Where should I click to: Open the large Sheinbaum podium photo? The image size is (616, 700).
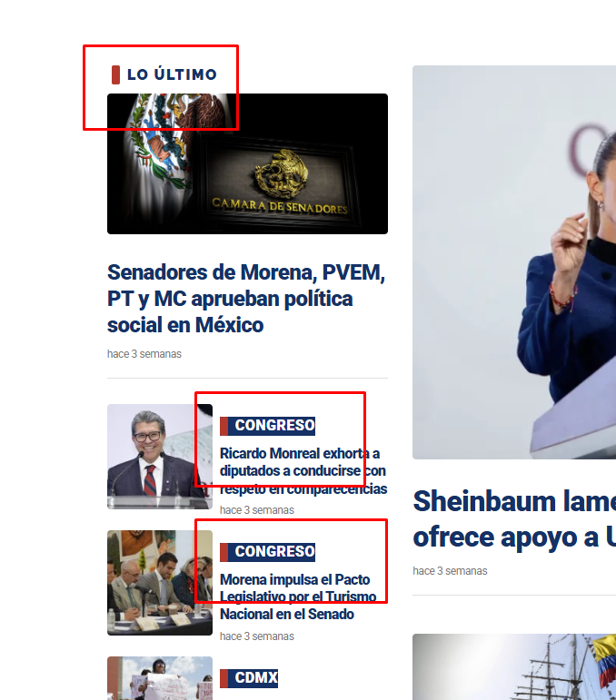click(514, 262)
